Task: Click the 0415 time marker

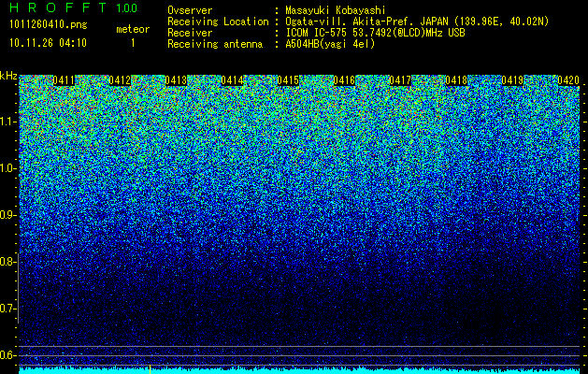Action: [x=288, y=80]
